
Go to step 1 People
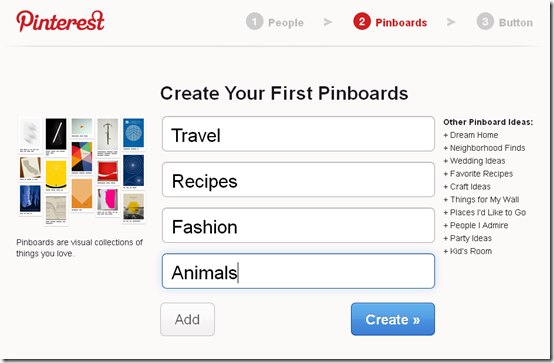[275, 22]
